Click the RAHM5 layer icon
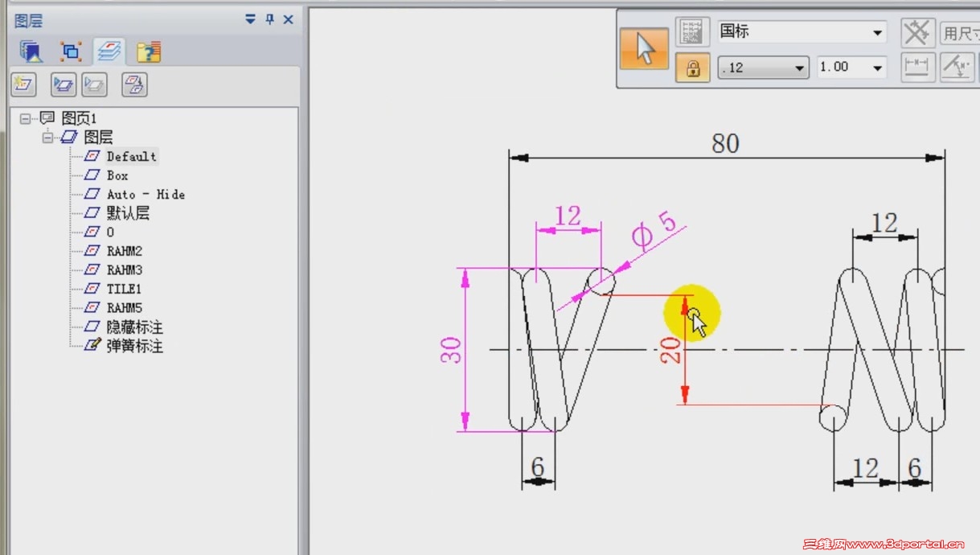The width and height of the screenshot is (980, 555). (x=93, y=308)
